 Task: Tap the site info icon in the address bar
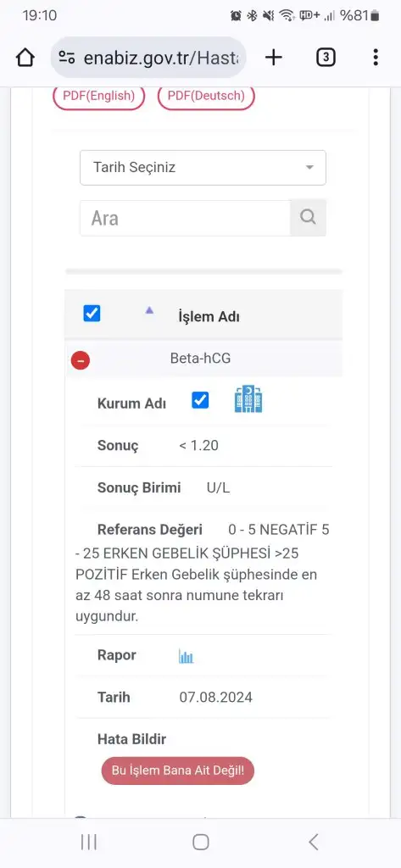pyautogui.click(x=67, y=58)
